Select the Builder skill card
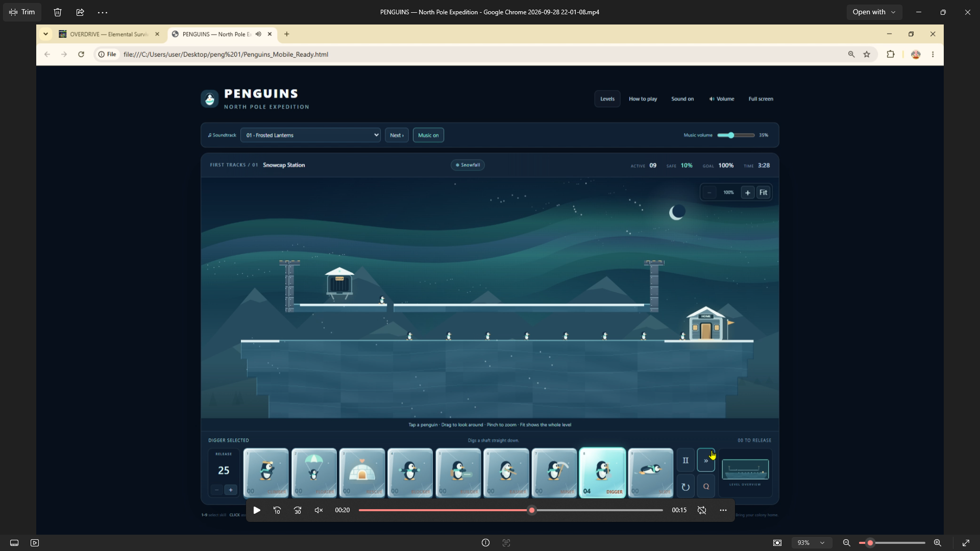Screen dimensions: 980x551 click(458, 472)
